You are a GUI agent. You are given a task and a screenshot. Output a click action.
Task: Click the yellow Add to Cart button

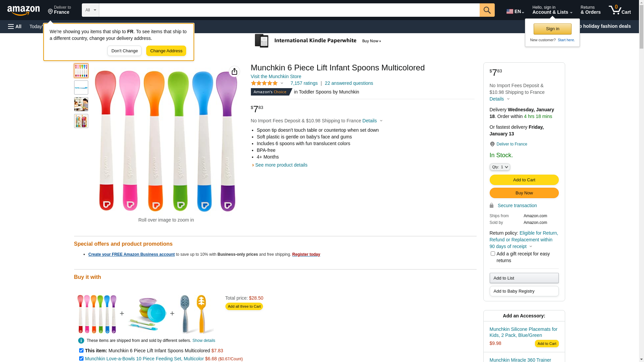(524, 180)
